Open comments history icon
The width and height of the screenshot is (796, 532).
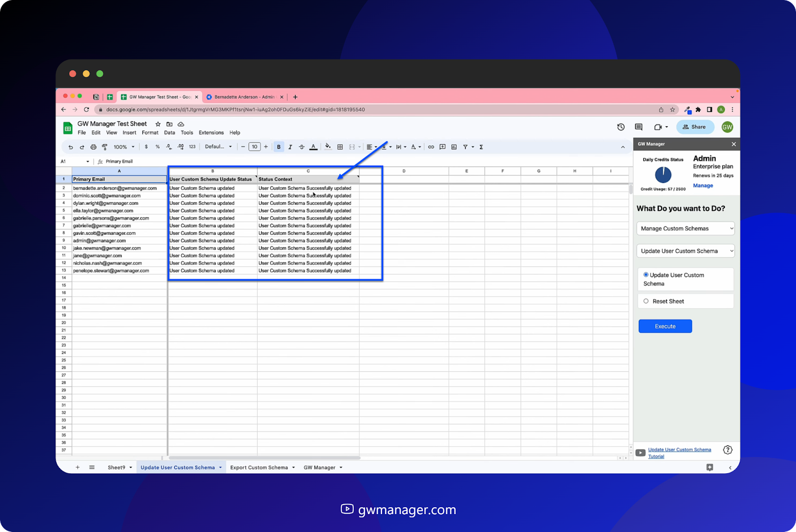(x=639, y=127)
